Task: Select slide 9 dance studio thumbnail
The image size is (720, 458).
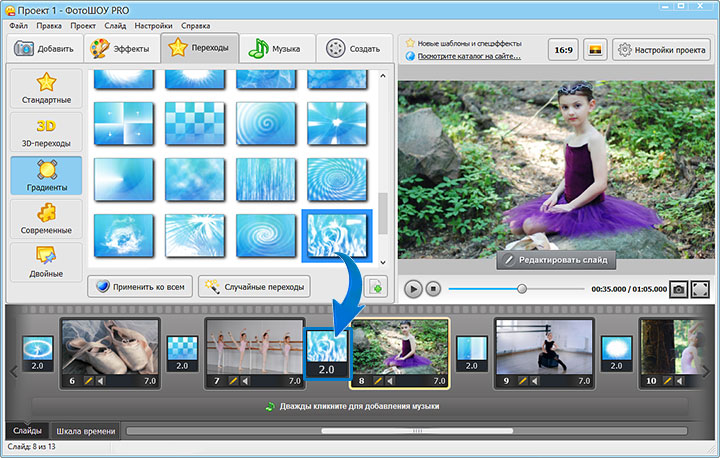Action: pyautogui.click(x=544, y=347)
